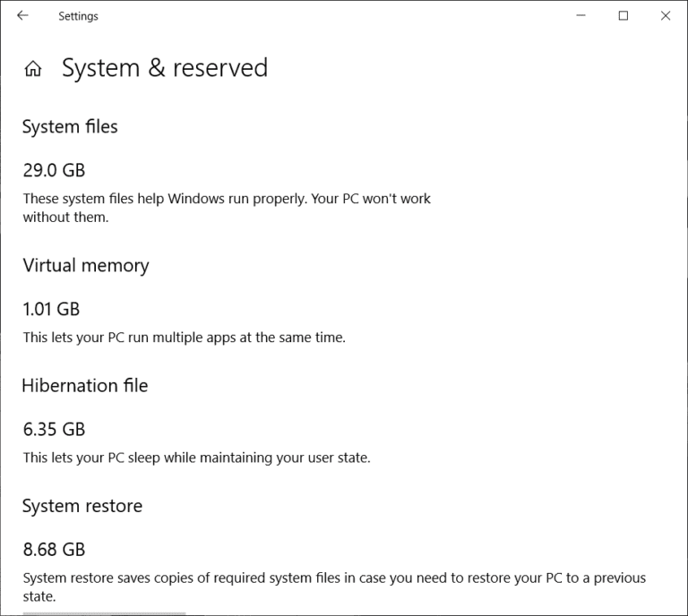Maximize the Settings window

coord(623,16)
